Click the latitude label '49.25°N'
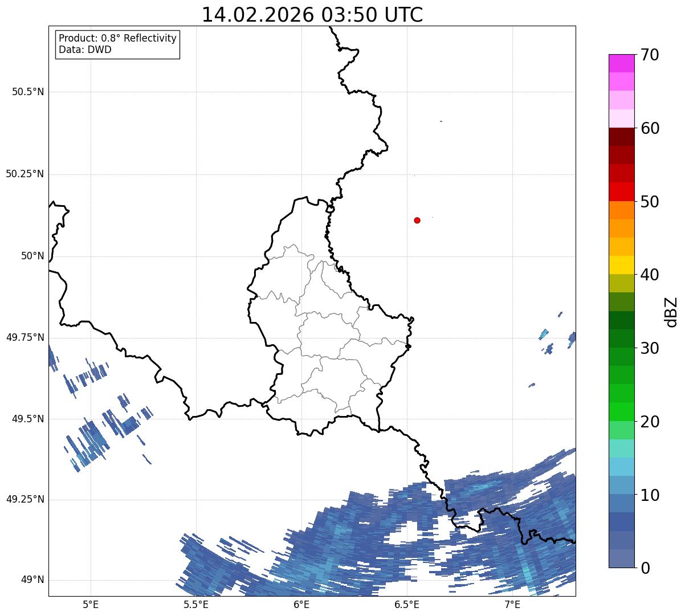 point(25,500)
